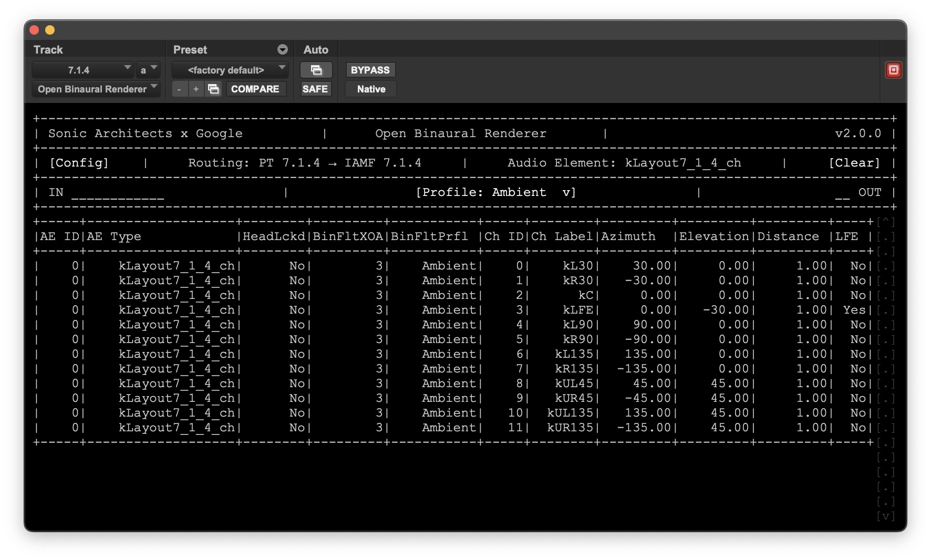Select the kR90 channel label cell
This screenshot has height=560, width=931.
tap(578, 339)
